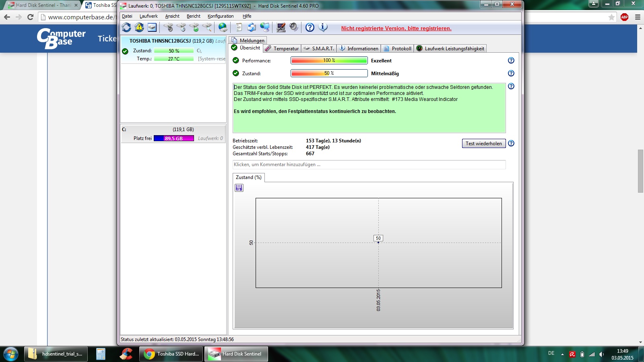Click the blue question mark toolbar help icon

(310, 27)
